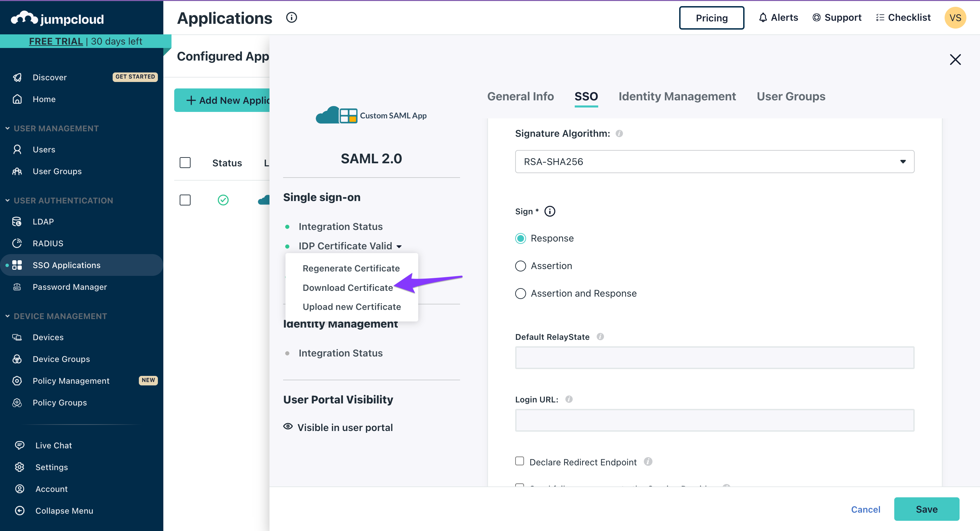Click the Cancel link
The height and width of the screenshot is (531, 980).
pos(865,509)
